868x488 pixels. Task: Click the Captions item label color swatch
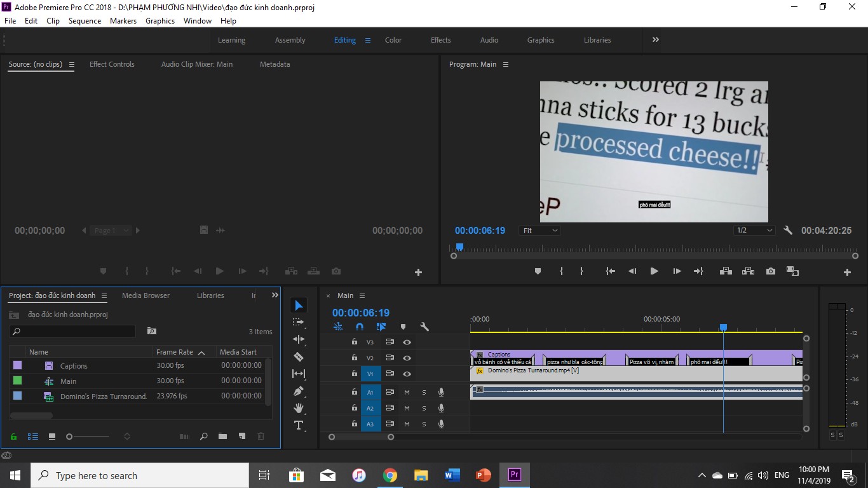17,365
